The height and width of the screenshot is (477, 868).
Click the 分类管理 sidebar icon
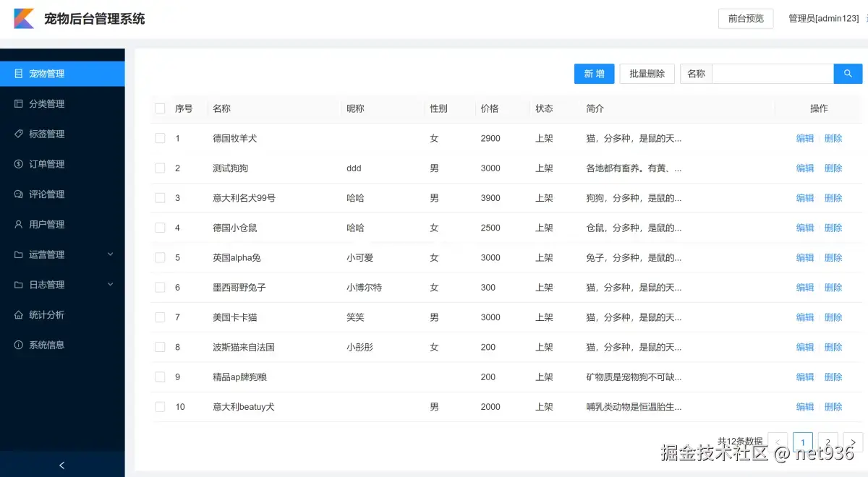pos(19,104)
